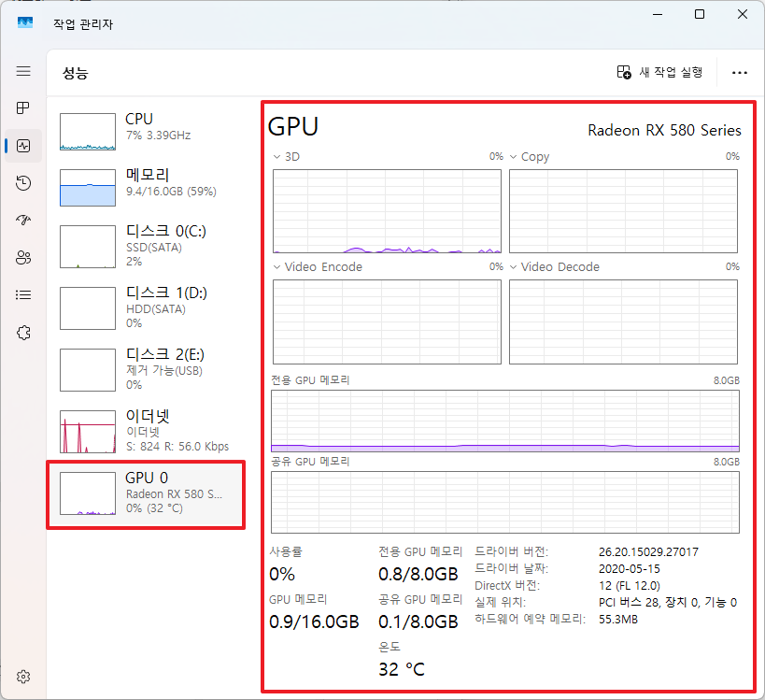Open the hamburger navigation menu
The height and width of the screenshot is (700, 765).
[x=23, y=71]
